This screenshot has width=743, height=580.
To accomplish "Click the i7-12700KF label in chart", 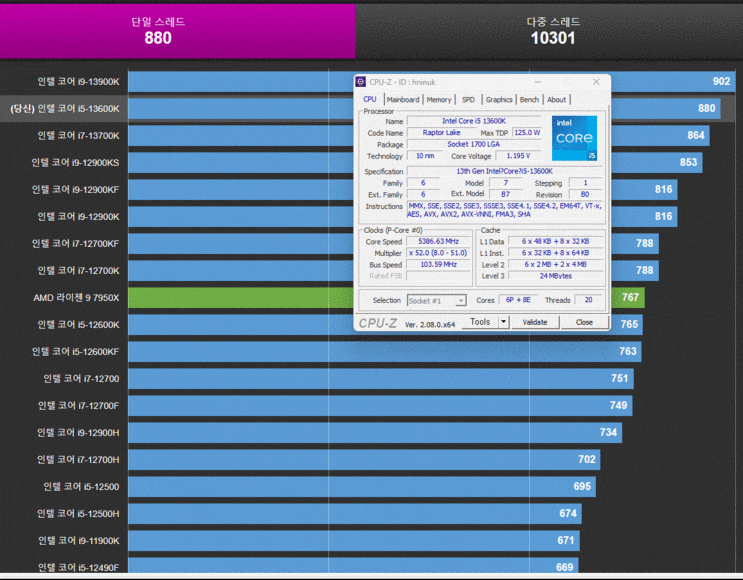I will tap(75, 244).
